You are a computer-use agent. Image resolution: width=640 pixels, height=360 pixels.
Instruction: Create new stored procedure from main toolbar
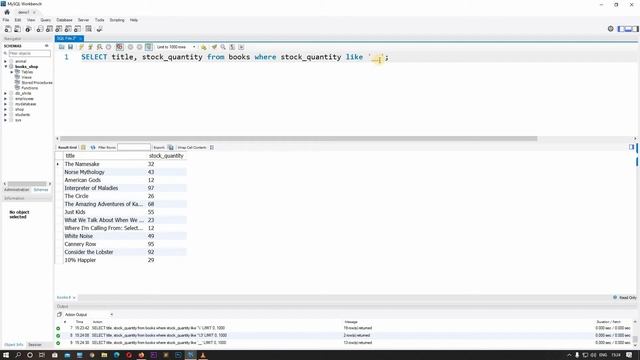pos(68,29)
